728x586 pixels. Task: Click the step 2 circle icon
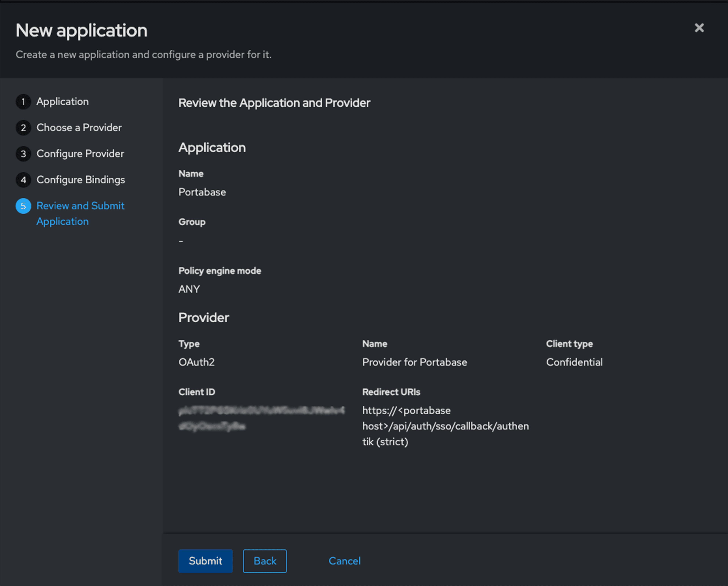23,128
